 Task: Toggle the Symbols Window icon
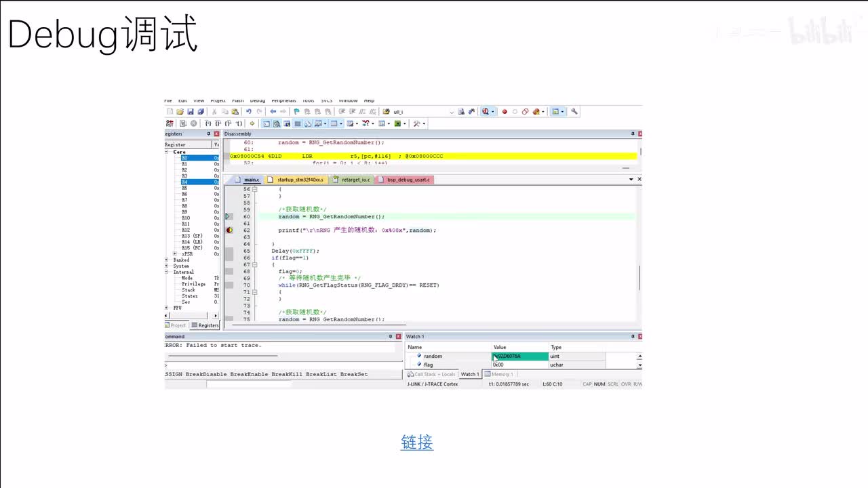point(287,123)
